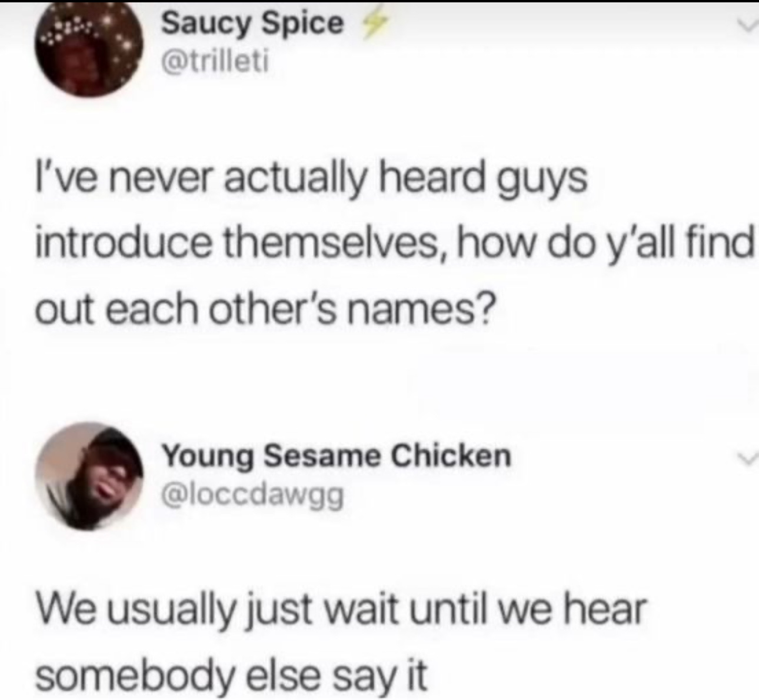The width and height of the screenshot is (759, 700).
Task: Click the lightning bolt icon beside Saucy Spice
Action: coord(365,24)
